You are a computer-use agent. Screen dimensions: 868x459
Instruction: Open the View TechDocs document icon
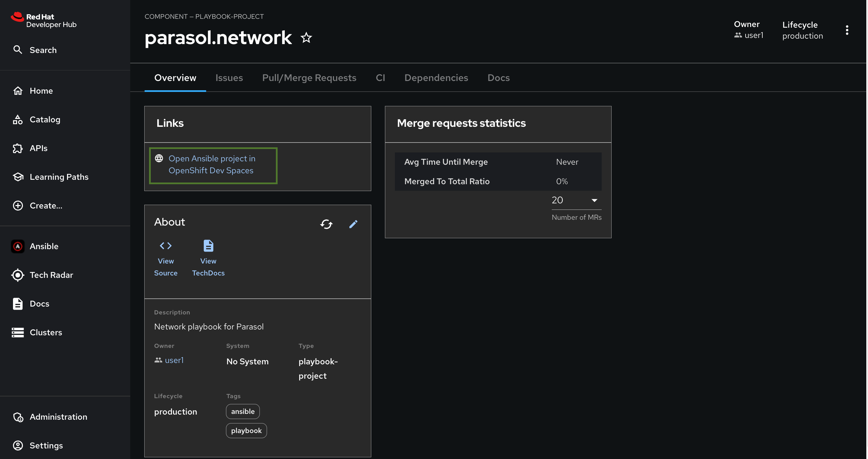(208, 246)
